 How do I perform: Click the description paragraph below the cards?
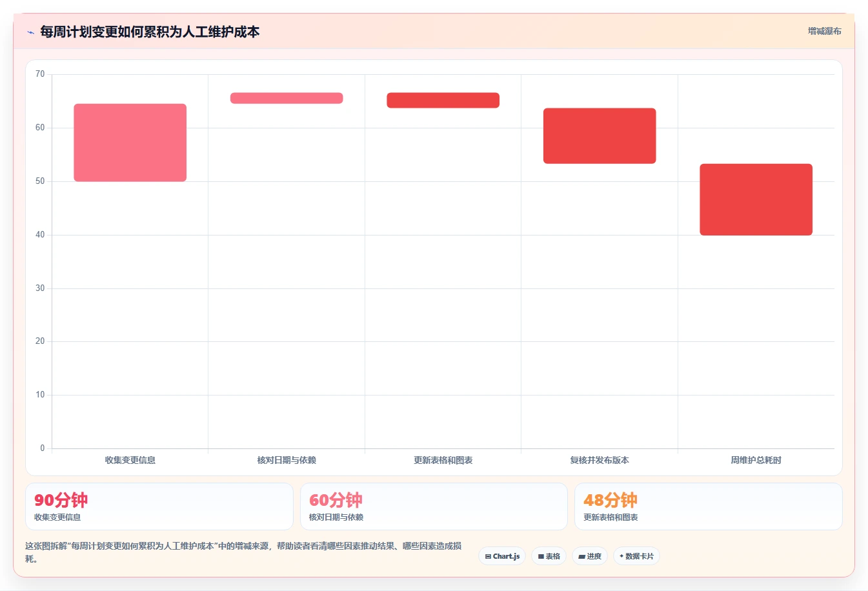(244, 552)
